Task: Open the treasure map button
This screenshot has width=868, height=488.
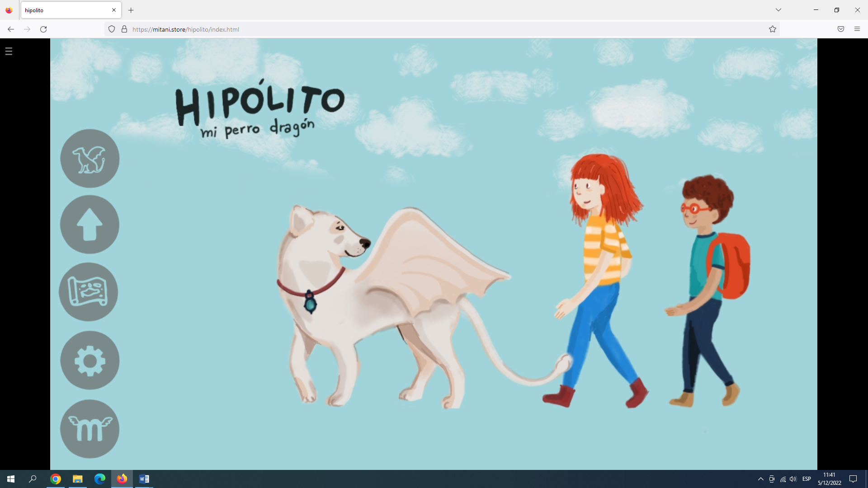Action: pos(89,292)
